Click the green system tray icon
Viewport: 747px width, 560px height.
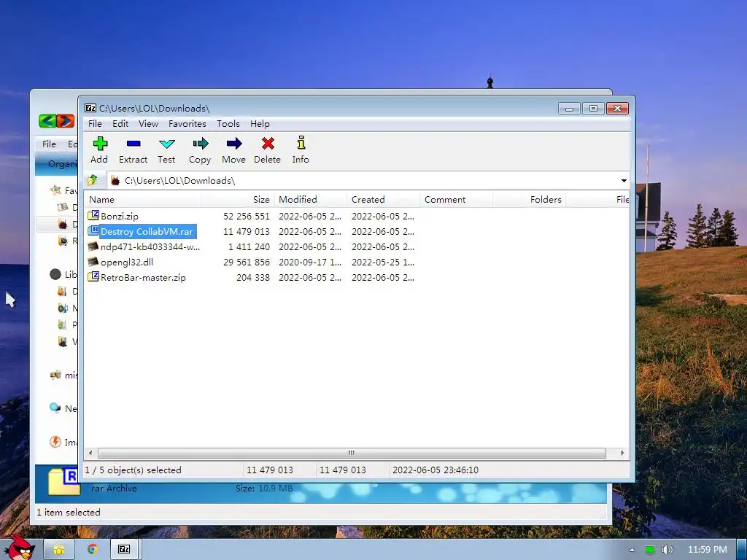click(x=649, y=550)
